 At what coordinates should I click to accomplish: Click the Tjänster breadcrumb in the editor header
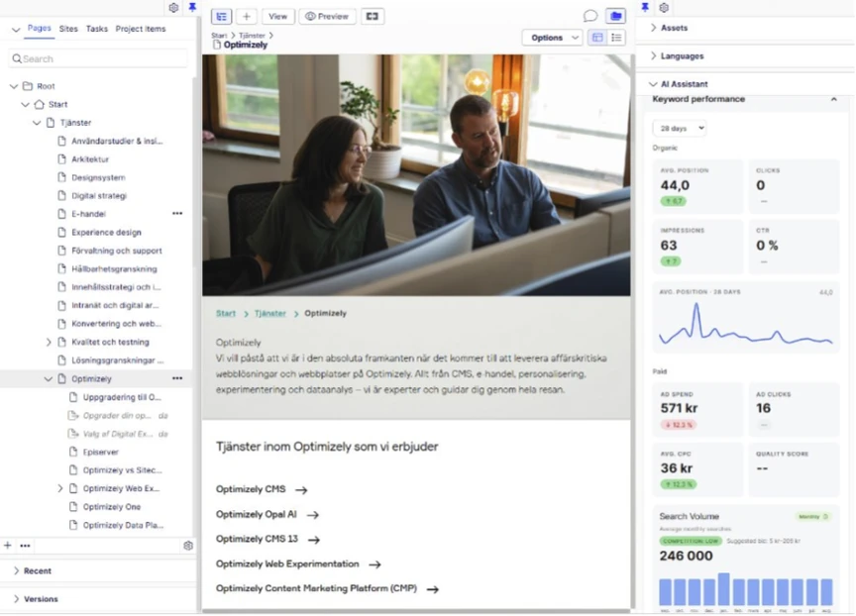coord(252,36)
